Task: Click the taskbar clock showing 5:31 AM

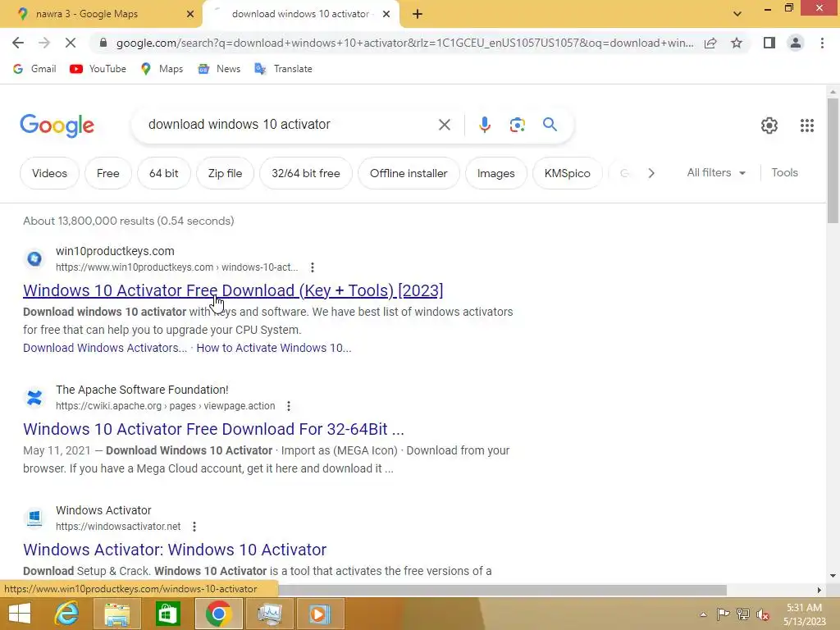Action: pos(804,614)
